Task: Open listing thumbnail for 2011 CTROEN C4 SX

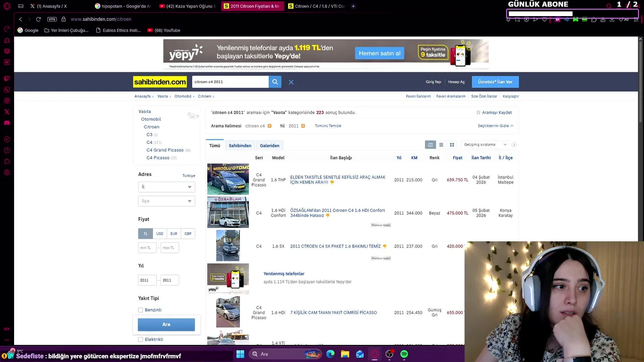Action: [x=228, y=246]
